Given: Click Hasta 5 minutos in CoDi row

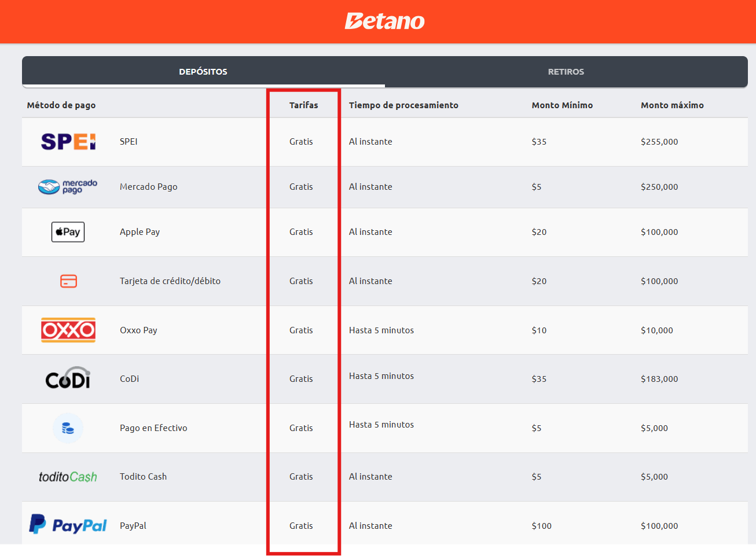Looking at the screenshot, I should [x=381, y=376].
